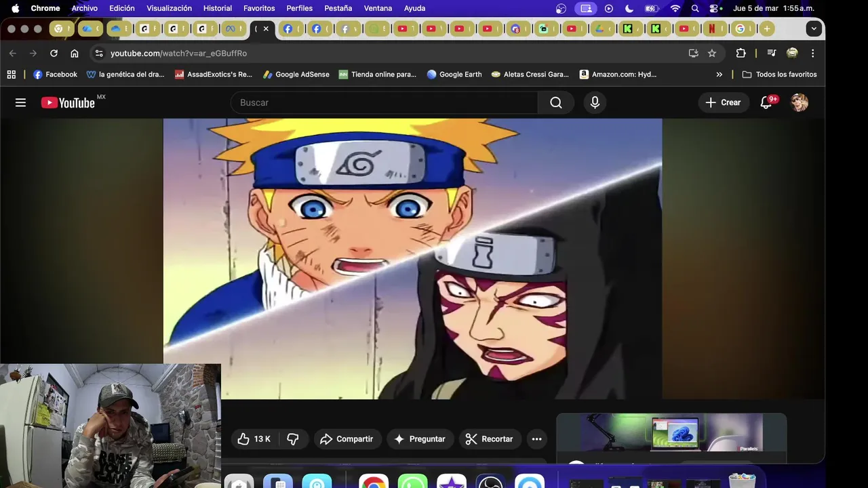This screenshot has width=868, height=488.
Task: Open YouTube notifications bell
Action: (766, 102)
